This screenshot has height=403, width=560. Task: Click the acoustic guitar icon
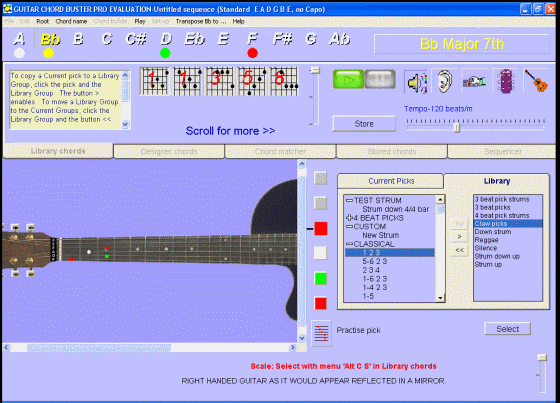pyautogui.click(x=536, y=81)
